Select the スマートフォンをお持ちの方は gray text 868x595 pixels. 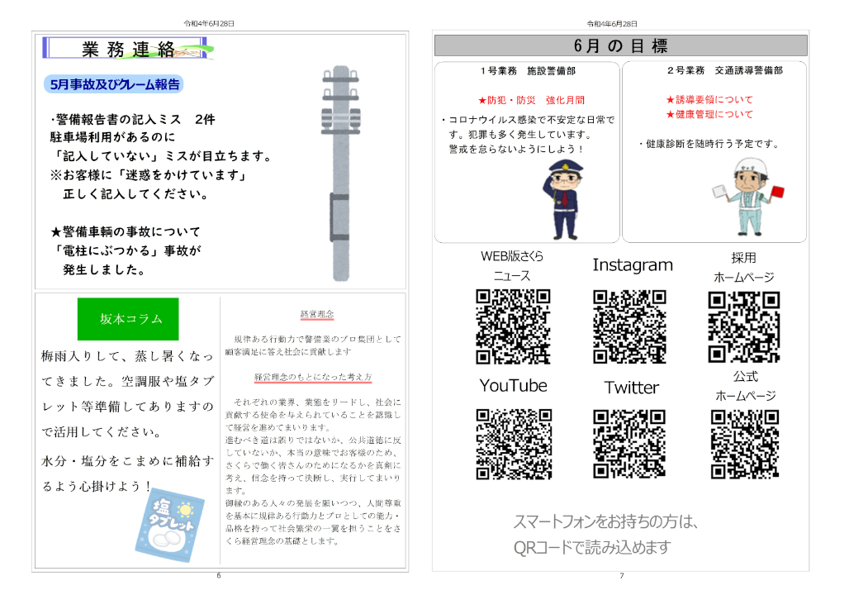606,522
